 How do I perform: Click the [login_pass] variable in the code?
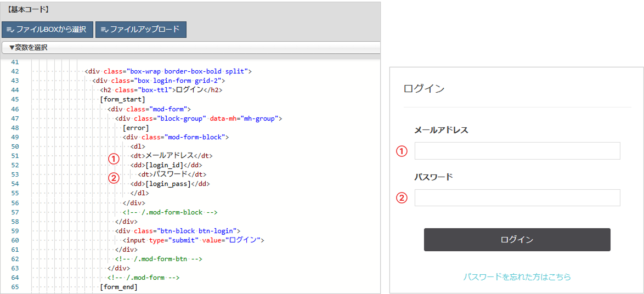point(168,184)
